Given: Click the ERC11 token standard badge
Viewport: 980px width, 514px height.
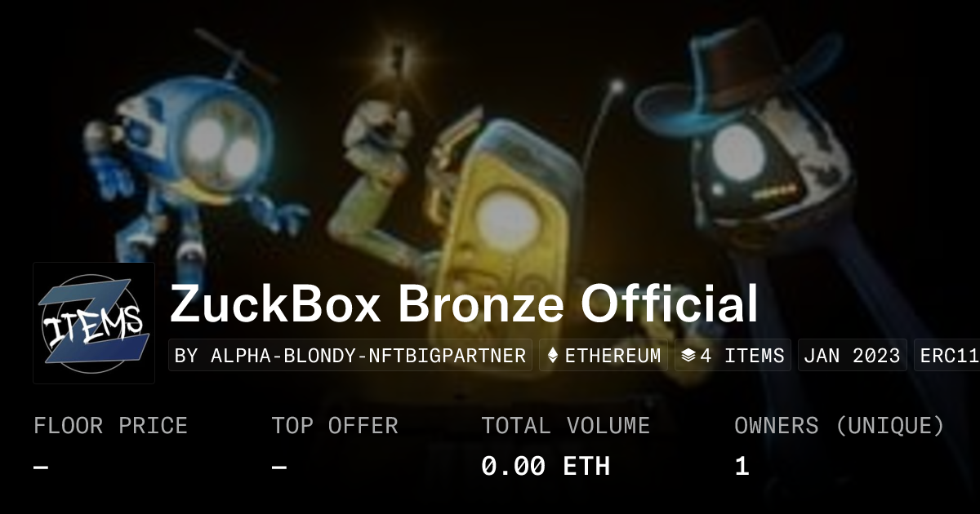Looking at the screenshot, I should click(947, 356).
